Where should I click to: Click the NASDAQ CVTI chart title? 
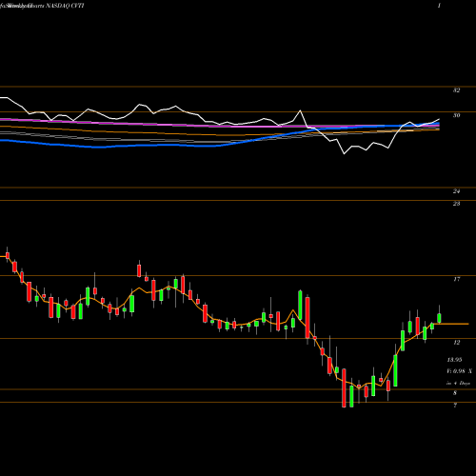click(43, 6)
